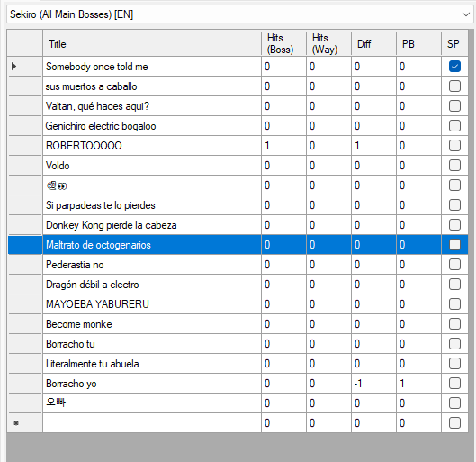Viewport: 476px width, 462px height.
Task: Toggle SP checkbox for Pederastia no
Action: click(x=454, y=265)
